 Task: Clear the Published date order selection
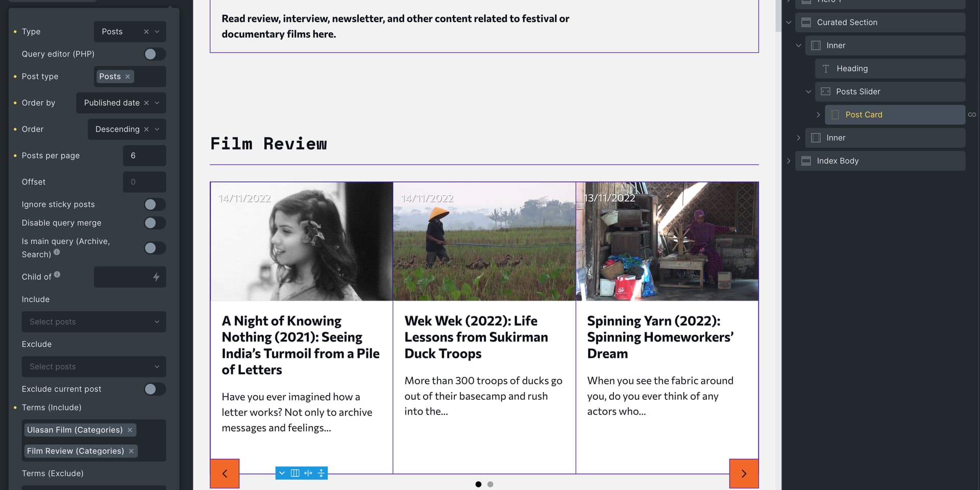click(146, 103)
